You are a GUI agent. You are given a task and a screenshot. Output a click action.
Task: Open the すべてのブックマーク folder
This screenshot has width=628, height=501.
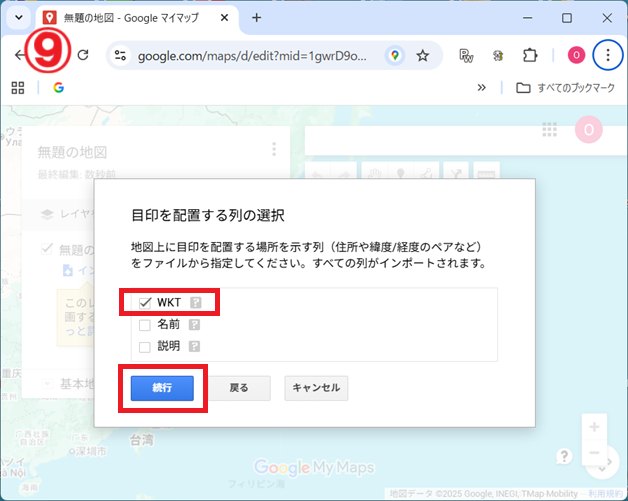(563, 88)
